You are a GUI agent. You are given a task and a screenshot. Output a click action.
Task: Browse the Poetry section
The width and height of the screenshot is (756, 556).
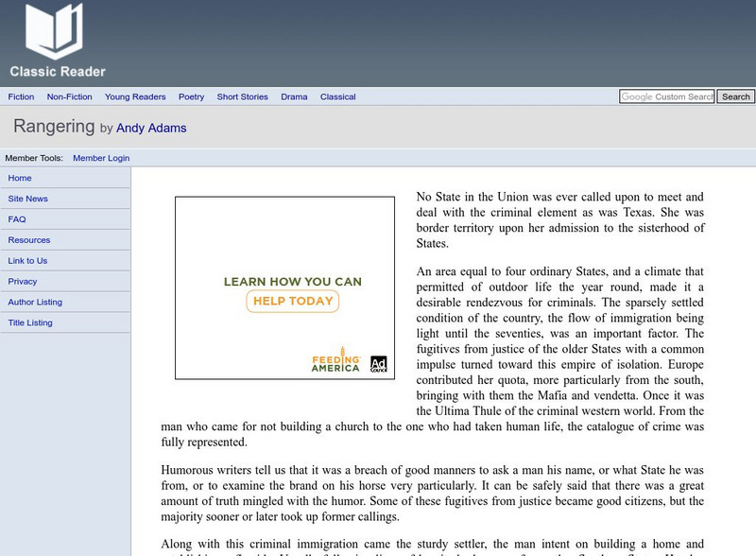[192, 96]
